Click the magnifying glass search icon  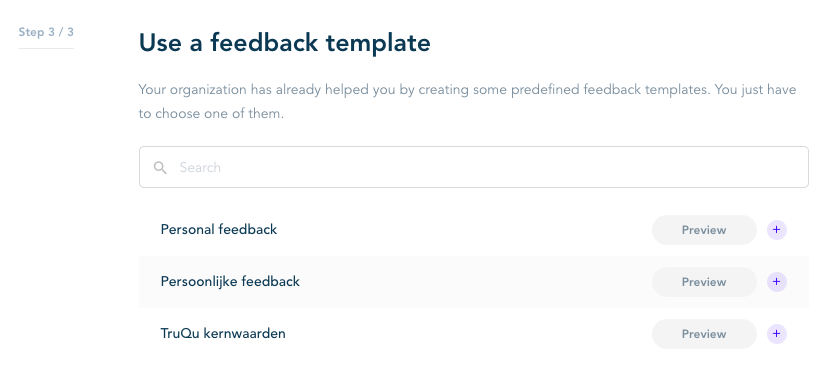[160, 168]
